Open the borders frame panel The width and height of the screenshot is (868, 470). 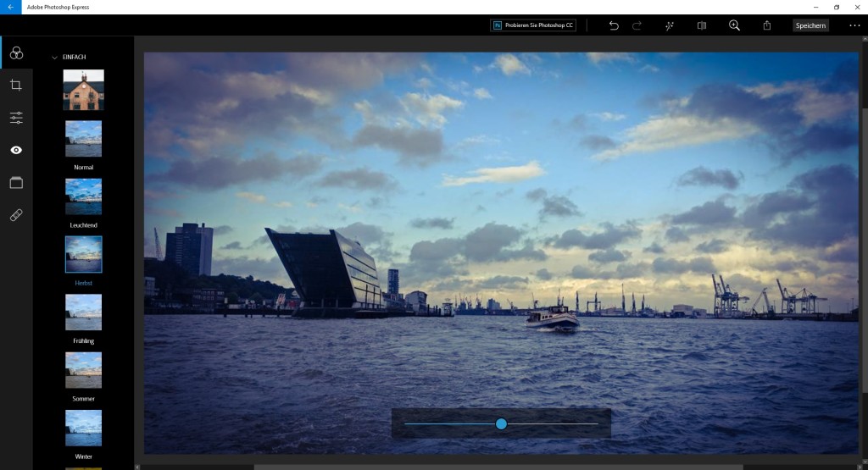tap(16, 182)
